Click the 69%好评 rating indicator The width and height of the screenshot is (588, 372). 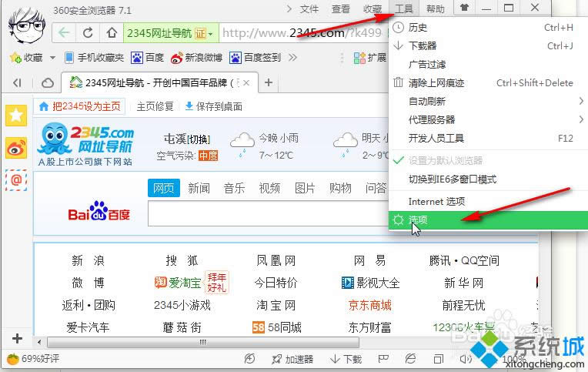(33, 359)
